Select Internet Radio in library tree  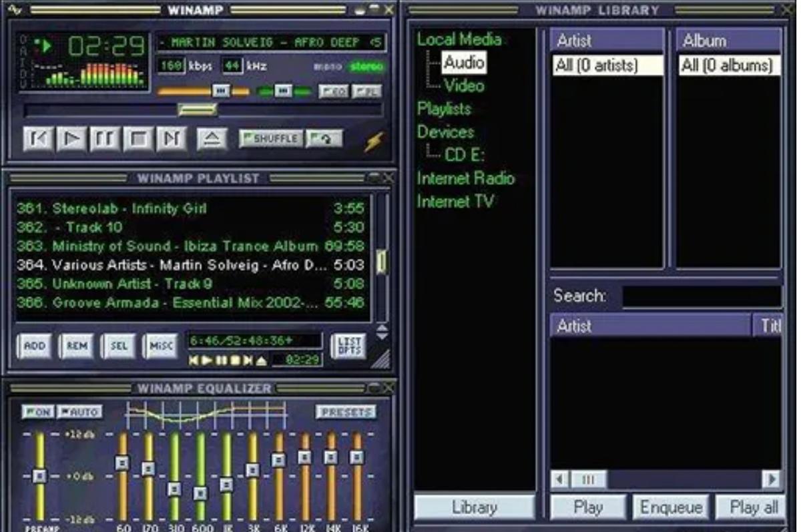pyautogui.click(x=465, y=178)
